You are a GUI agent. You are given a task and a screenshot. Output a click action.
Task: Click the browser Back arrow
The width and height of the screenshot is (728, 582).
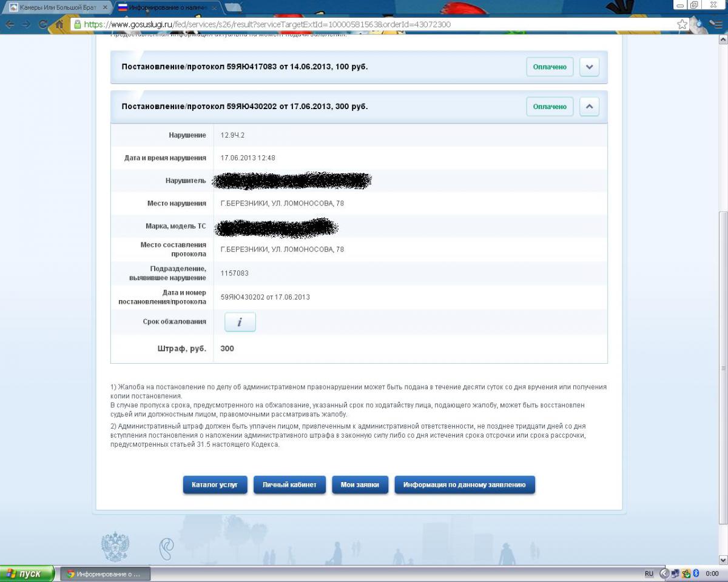tap(10, 24)
